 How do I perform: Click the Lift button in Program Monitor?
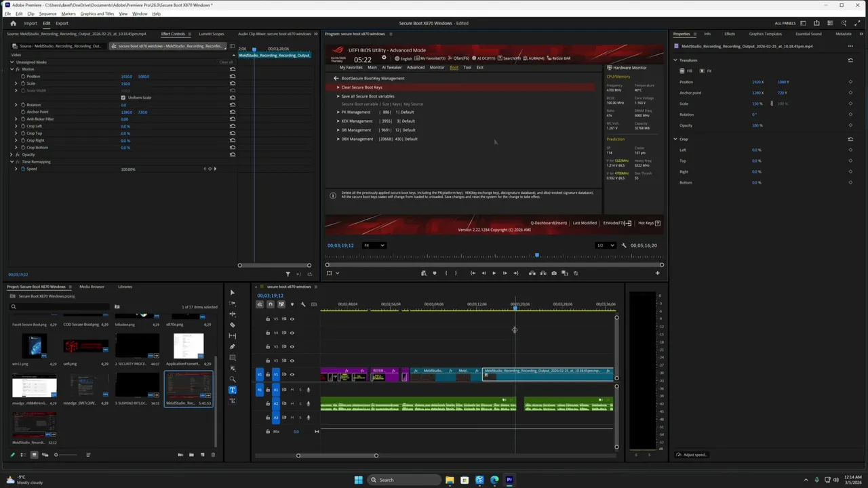tap(532, 273)
